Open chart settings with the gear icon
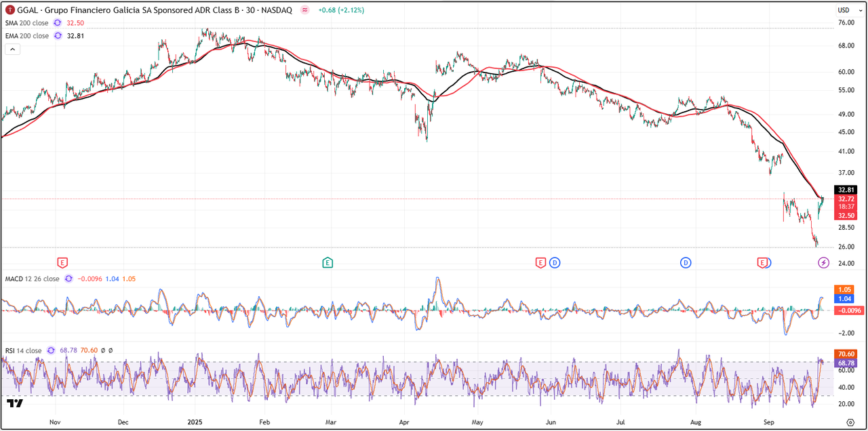This screenshot has width=868, height=431. coord(850,422)
